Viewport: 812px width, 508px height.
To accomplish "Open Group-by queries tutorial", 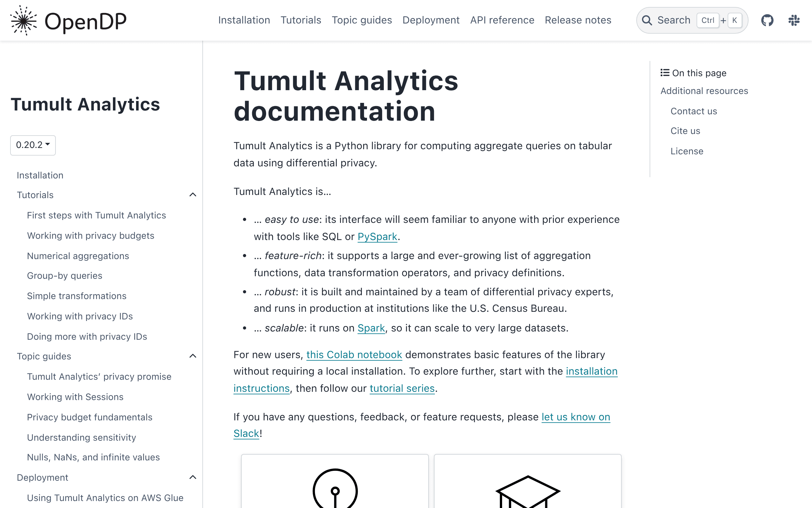I will tap(64, 276).
